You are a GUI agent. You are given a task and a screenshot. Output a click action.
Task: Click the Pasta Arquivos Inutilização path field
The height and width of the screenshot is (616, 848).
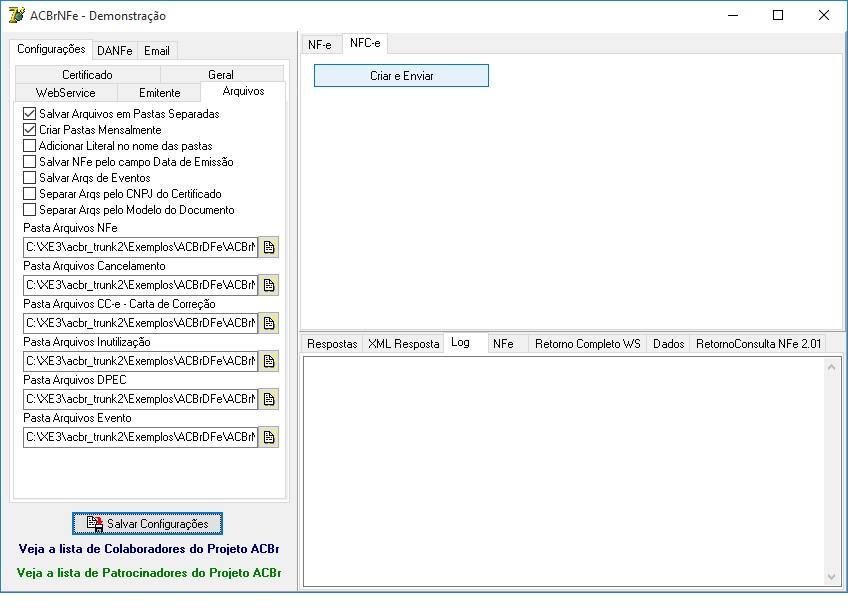(141, 361)
